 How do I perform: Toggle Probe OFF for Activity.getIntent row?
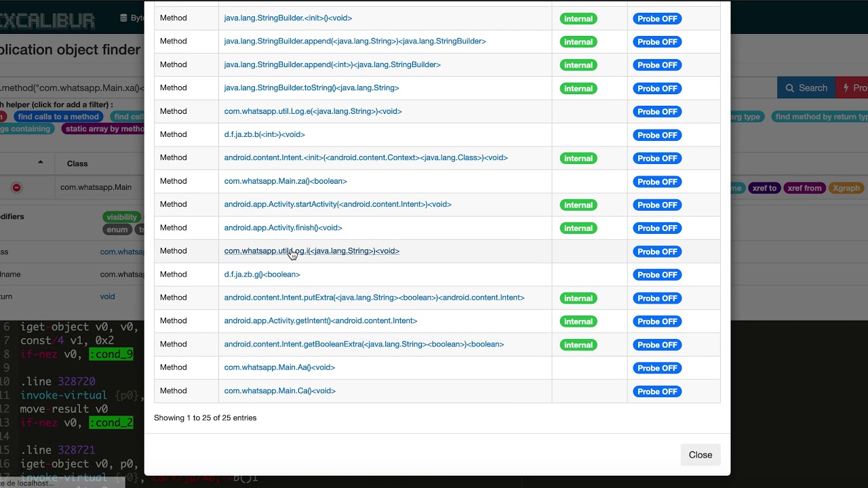[657, 321]
